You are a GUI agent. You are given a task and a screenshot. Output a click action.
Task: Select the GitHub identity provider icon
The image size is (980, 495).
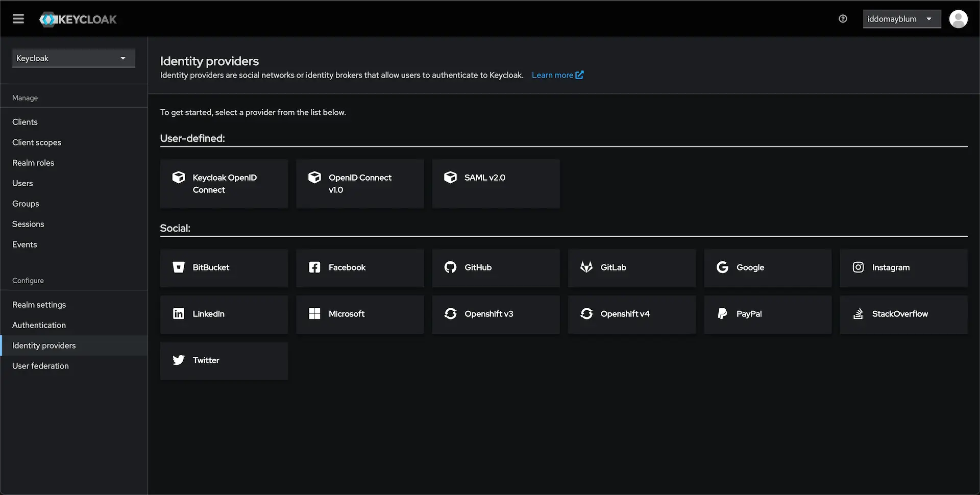point(450,267)
